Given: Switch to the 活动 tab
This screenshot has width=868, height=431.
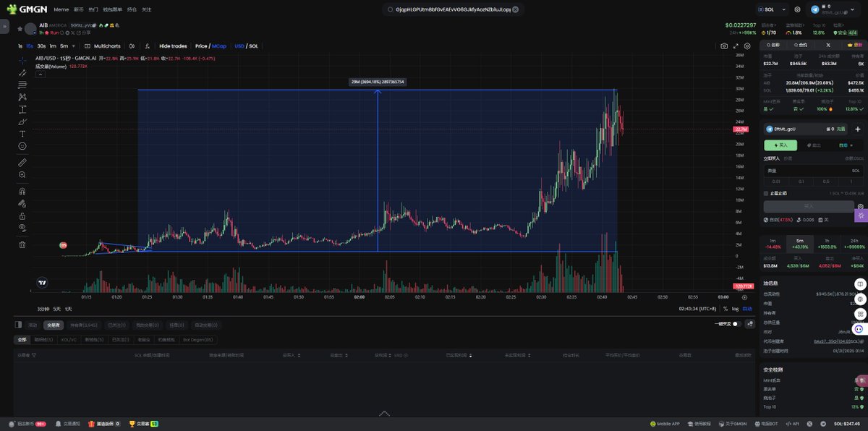Looking at the screenshot, I should [x=33, y=325].
